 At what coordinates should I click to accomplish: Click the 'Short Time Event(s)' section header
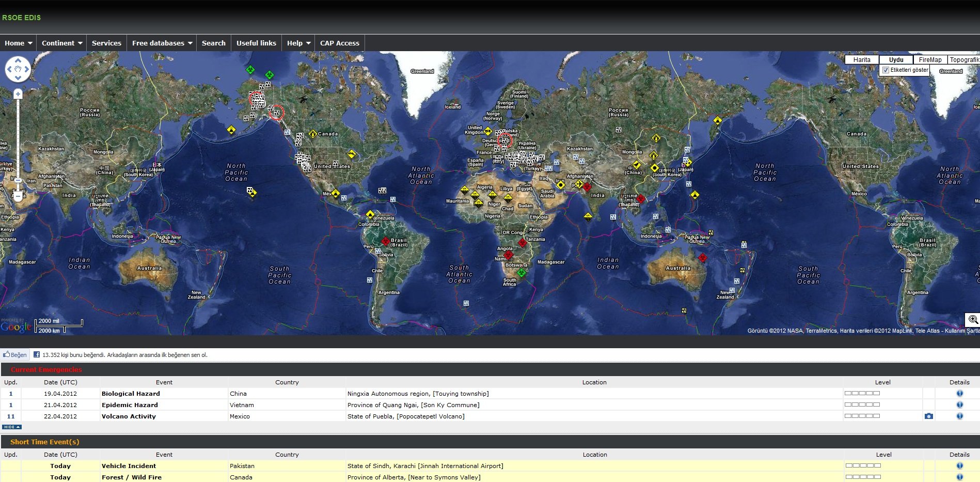click(45, 442)
